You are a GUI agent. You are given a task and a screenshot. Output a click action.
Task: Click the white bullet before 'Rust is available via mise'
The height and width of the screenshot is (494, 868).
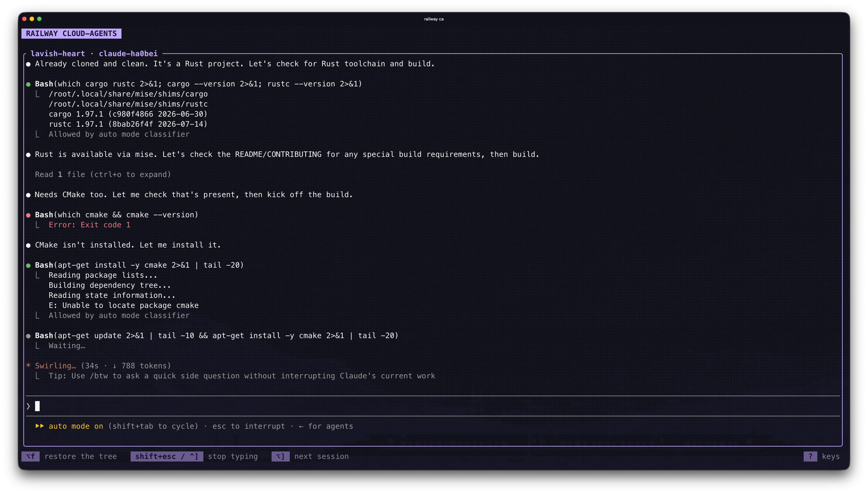[29, 155]
